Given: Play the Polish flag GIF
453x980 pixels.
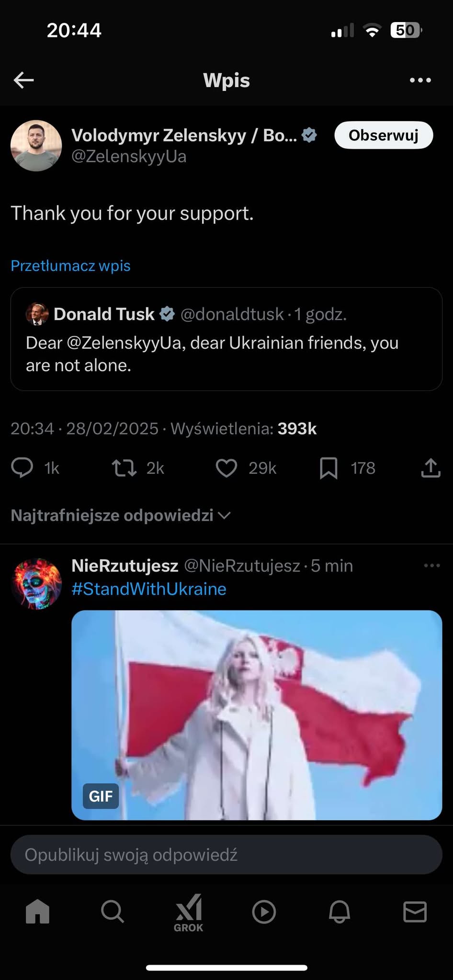Looking at the screenshot, I should [x=257, y=715].
